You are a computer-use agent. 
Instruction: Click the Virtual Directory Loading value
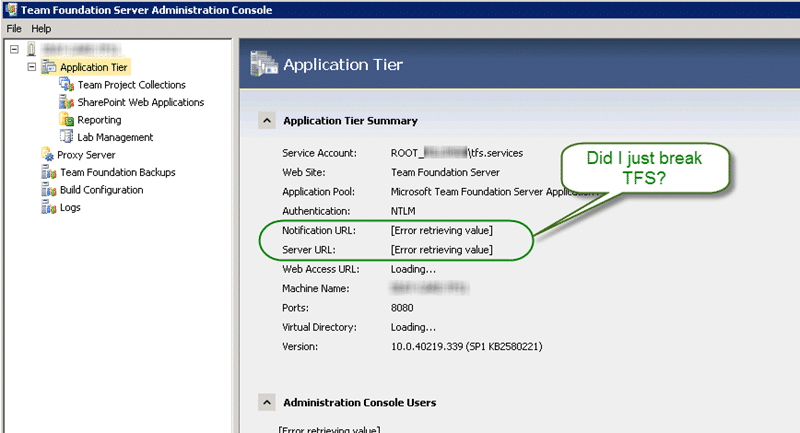coord(413,327)
